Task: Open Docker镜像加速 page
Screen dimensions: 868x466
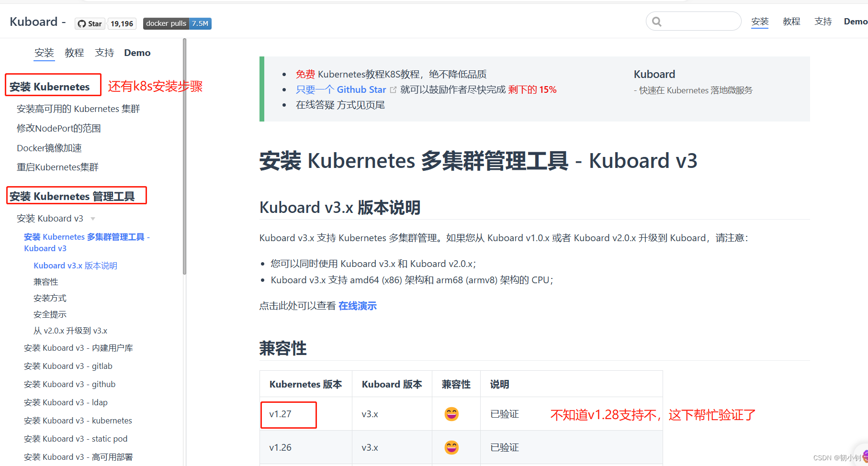Action: (49, 148)
